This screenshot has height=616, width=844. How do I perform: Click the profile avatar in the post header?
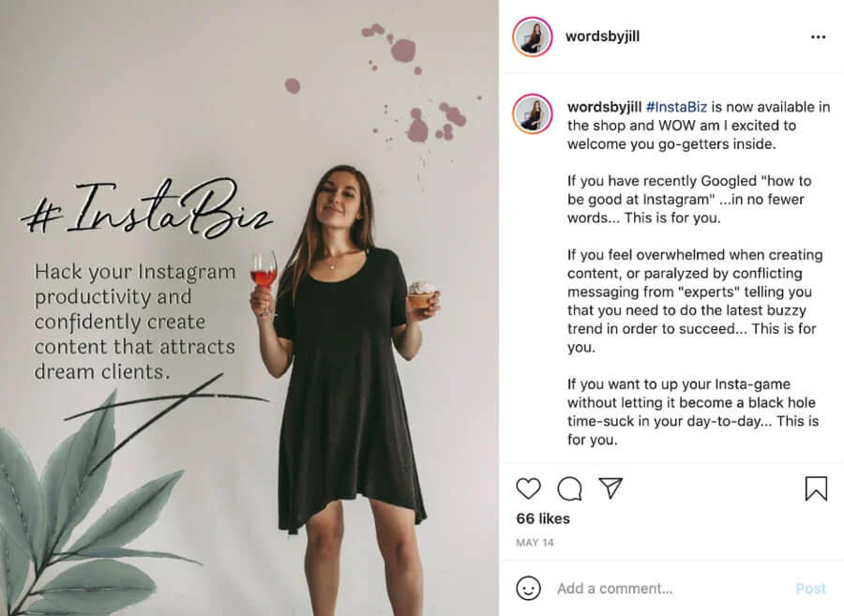coord(533,38)
